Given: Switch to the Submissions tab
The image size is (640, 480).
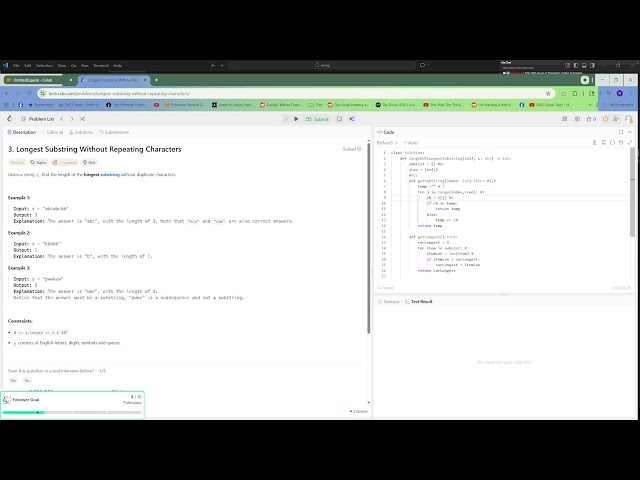Looking at the screenshot, I should (114, 132).
